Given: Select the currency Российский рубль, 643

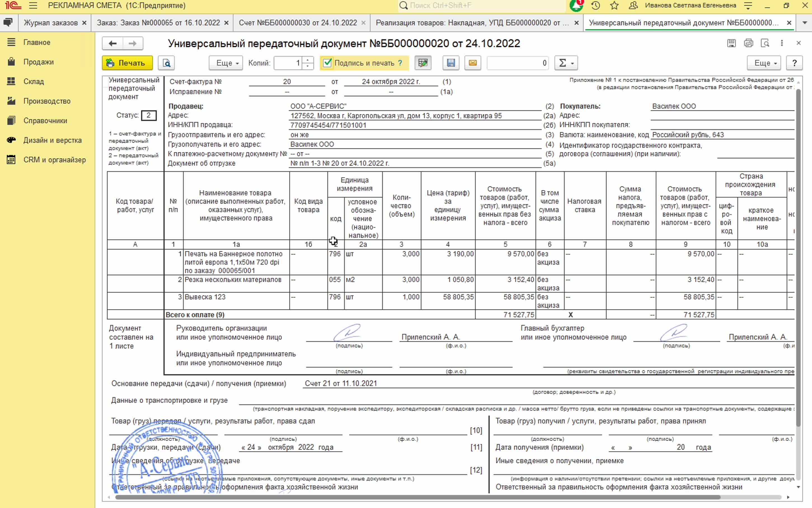Looking at the screenshot, I should (688, 135).
